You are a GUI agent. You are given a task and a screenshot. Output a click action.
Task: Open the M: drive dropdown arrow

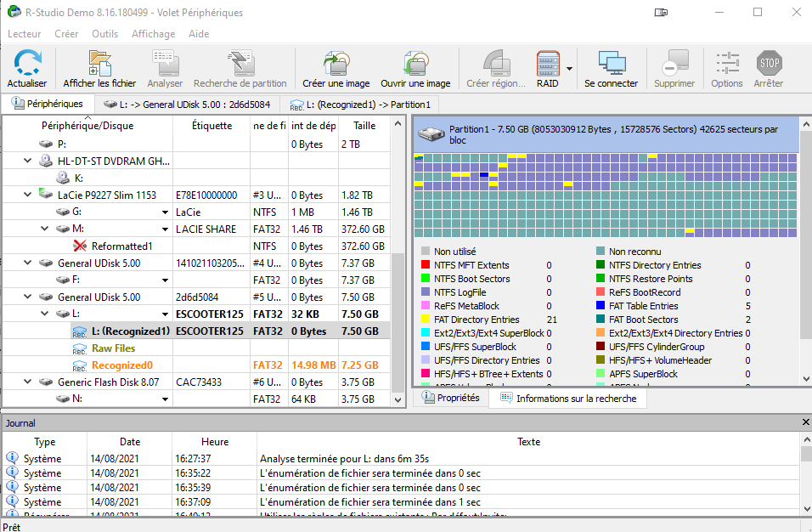tap(165, 229)
